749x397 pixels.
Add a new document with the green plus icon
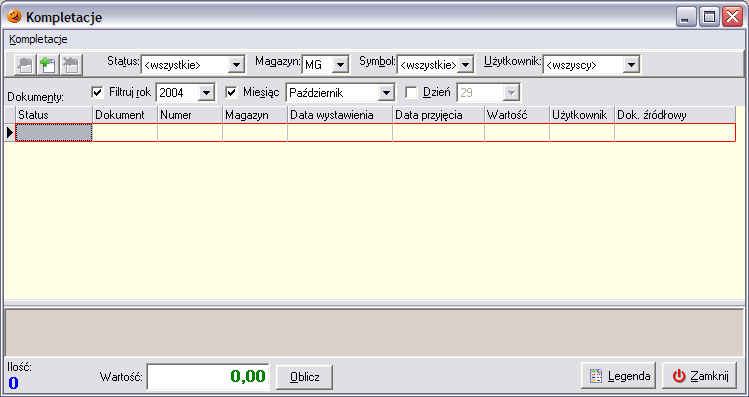click(48, 64)
